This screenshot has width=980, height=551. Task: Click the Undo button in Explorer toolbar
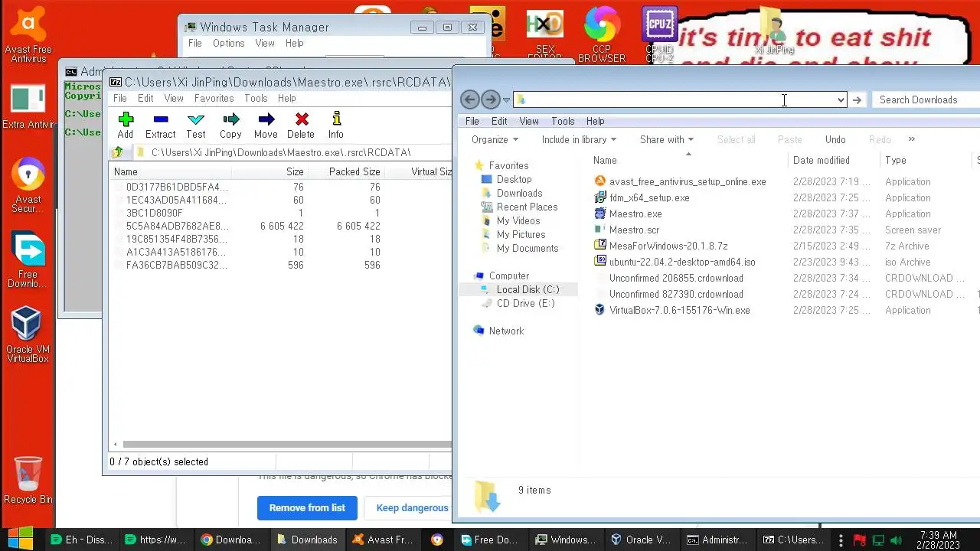pos(835,139)
